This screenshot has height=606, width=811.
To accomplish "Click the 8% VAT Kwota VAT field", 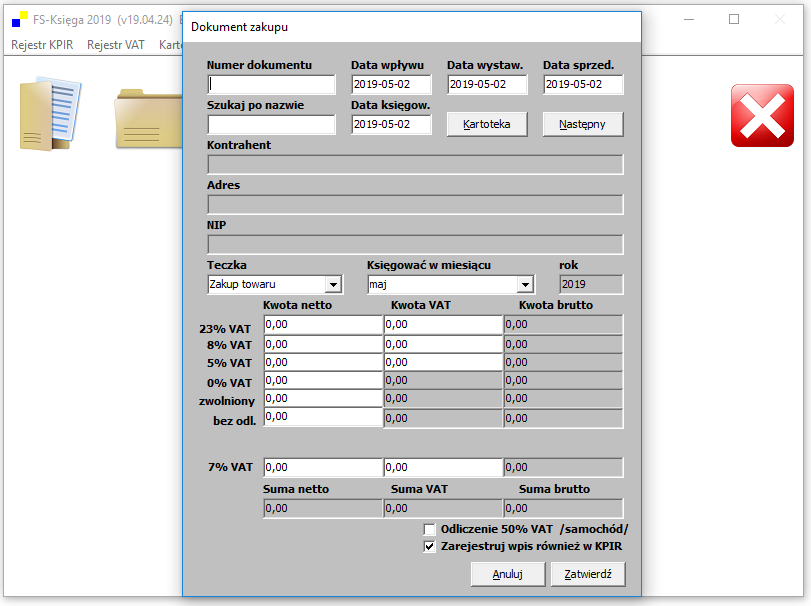I will [443, 344].
